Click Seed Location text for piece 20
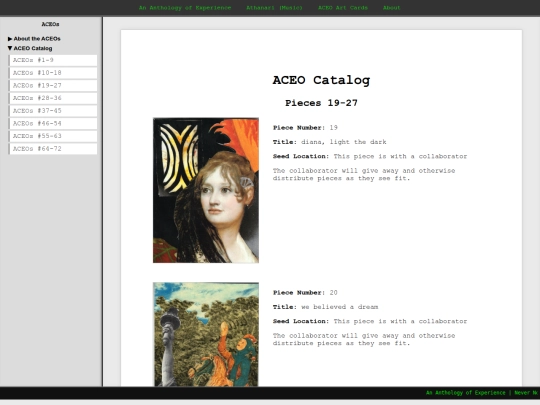The width and height of the screenshot is (540, 405). 370,321
